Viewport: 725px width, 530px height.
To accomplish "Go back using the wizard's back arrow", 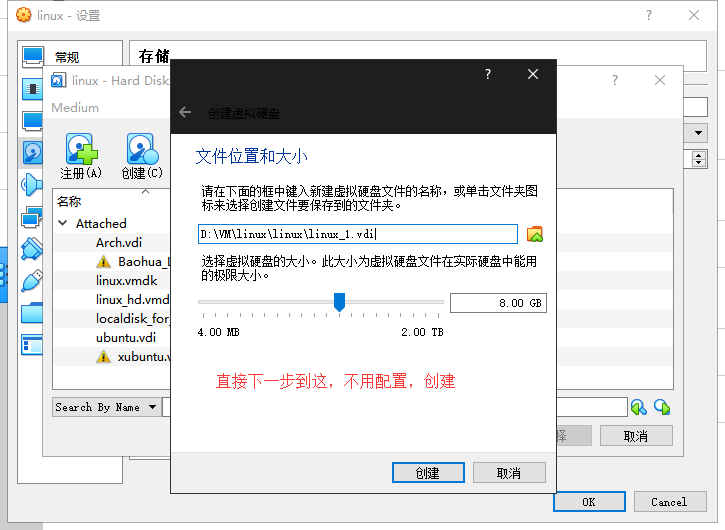I will (184, 113).
